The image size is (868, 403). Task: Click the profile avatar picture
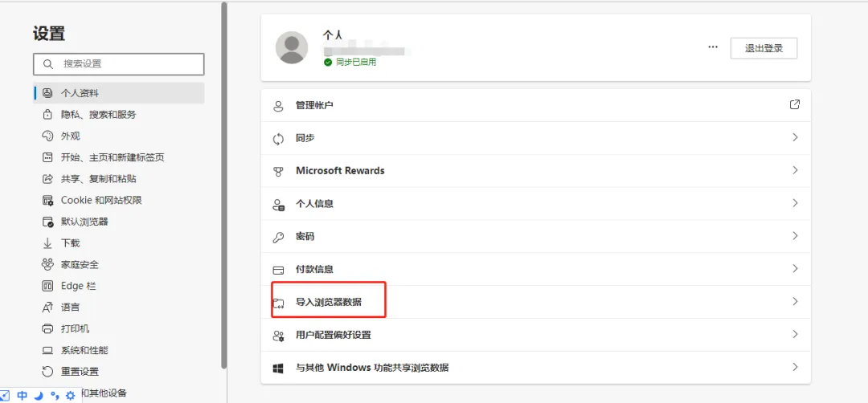coord(292,47)
